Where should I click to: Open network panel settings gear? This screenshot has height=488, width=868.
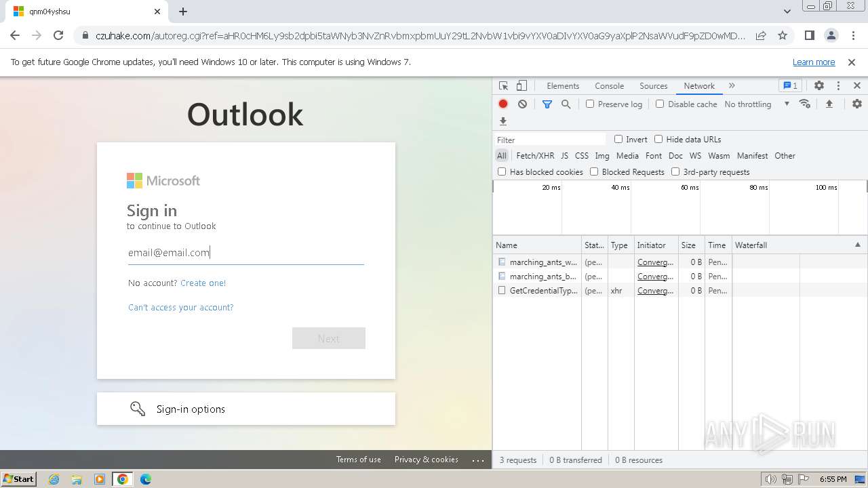(x=857, y=104)
